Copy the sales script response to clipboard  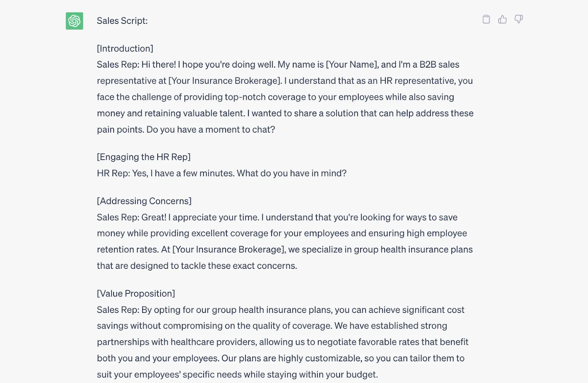coord(486,19)
